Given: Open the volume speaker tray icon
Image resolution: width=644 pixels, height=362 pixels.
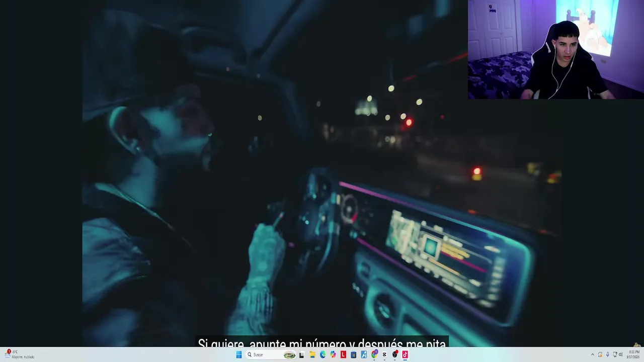Looking at the screenshot, I should (620, 354).
